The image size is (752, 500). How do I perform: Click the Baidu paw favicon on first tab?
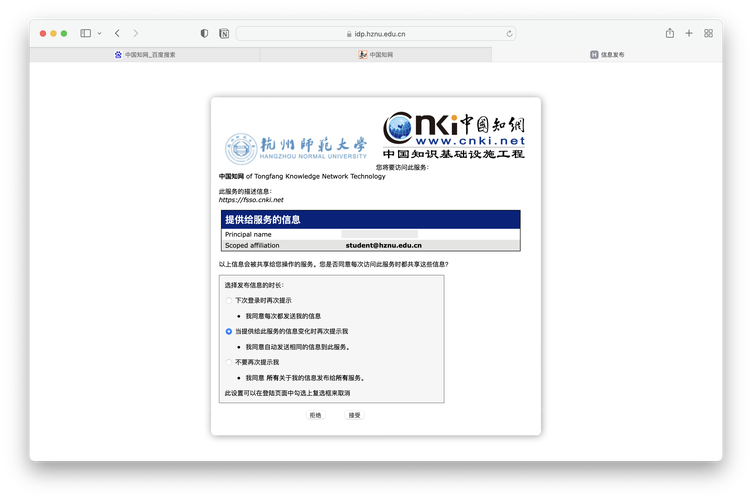coord(118,55)
